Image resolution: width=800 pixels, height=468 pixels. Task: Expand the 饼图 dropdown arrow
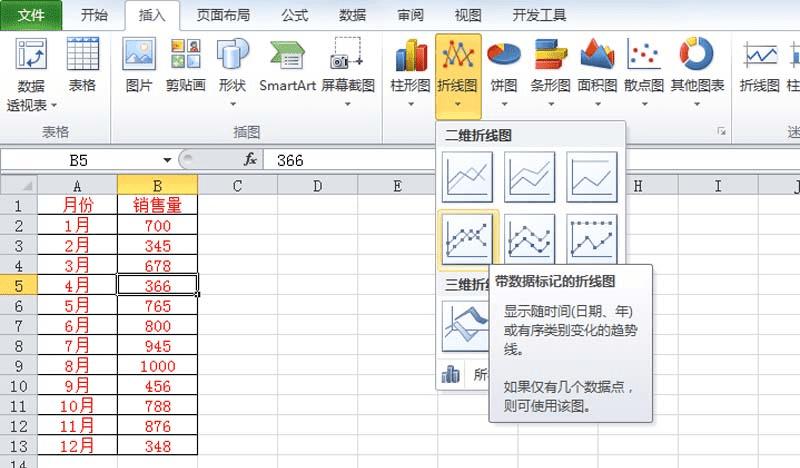(x=504, y=104)
